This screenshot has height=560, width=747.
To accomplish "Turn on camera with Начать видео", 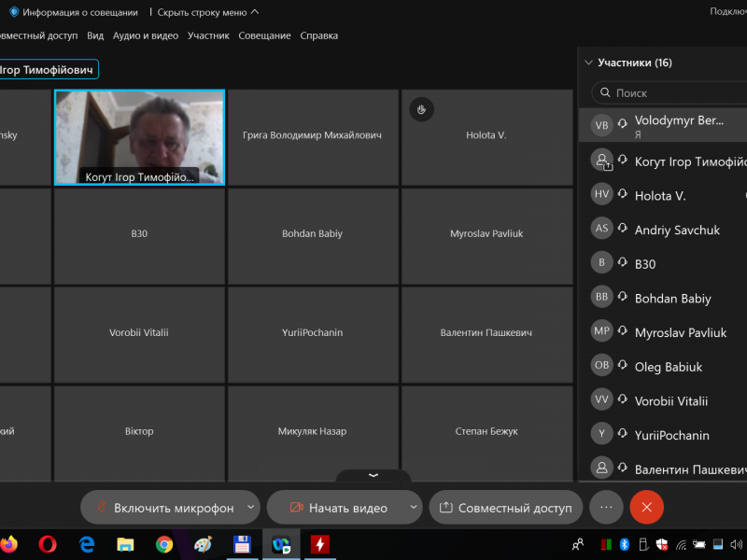I will click(x=337, y=508).
